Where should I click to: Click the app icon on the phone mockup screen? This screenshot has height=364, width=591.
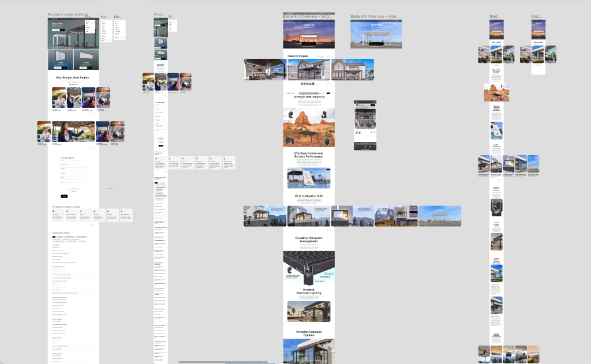click(x=357, y=105)
